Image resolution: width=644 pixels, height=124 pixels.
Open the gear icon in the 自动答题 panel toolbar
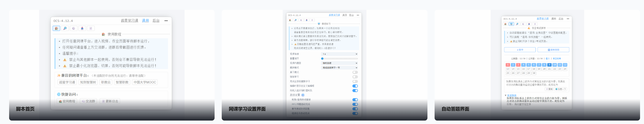(523, 24)
